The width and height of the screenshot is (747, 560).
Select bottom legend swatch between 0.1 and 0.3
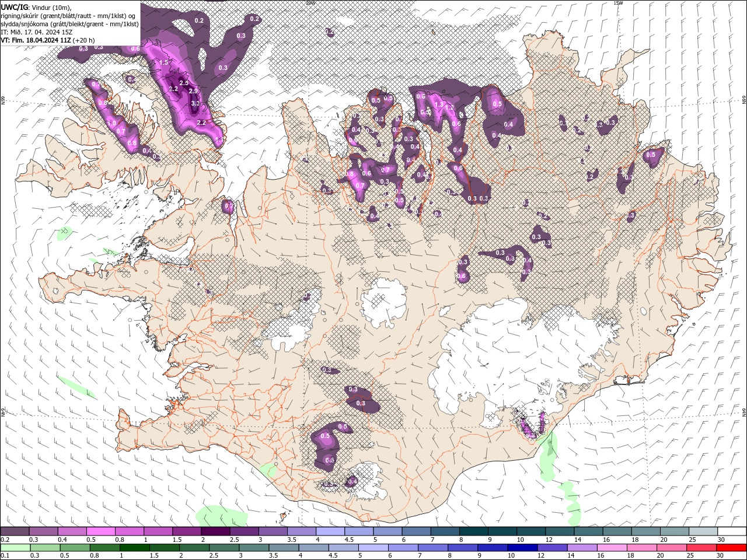[x=15, y=547]
